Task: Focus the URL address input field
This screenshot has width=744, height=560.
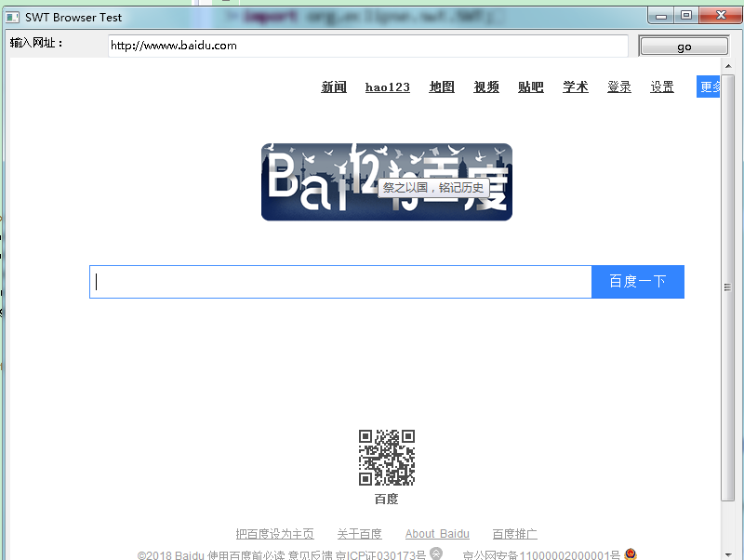Action: point(367,46)
